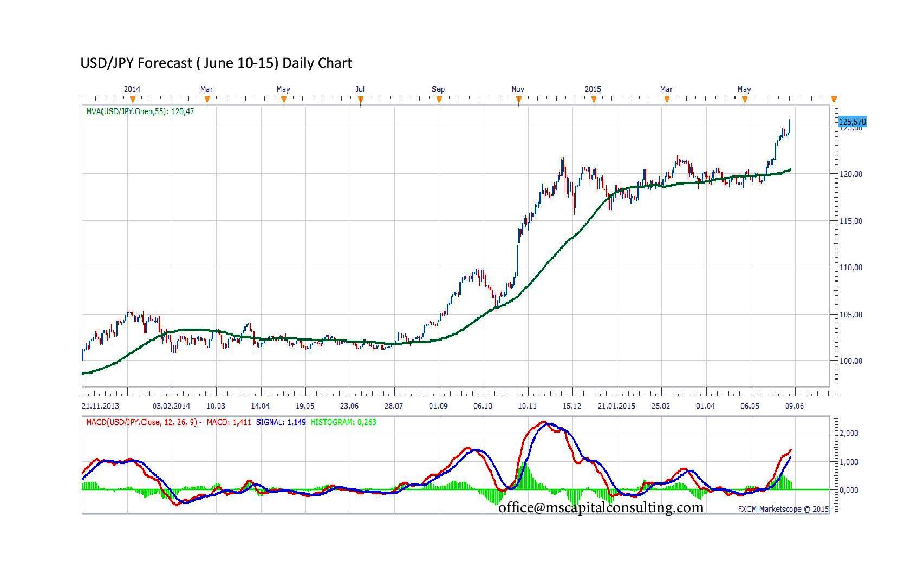This screenshot has height=582, width=924.
Task: Click the FXCM Marketscope © 2015 credit
Action: pos(784,509)
